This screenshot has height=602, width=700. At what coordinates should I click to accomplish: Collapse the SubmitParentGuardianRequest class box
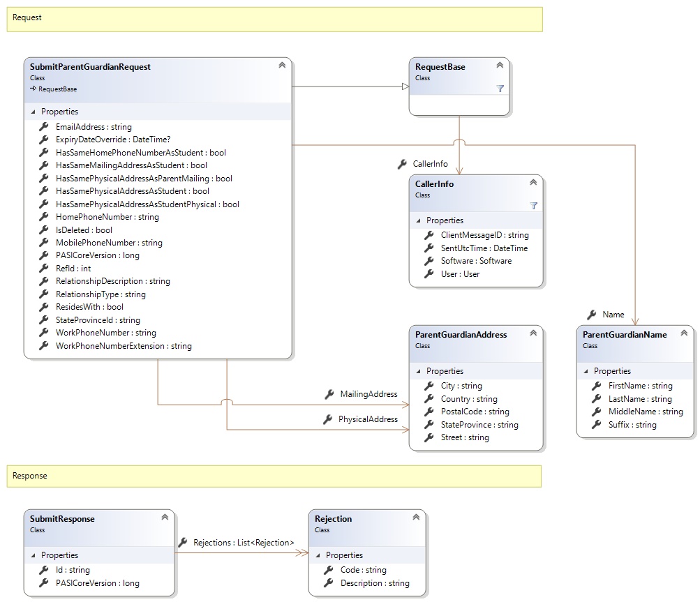[x=281, y=65]
